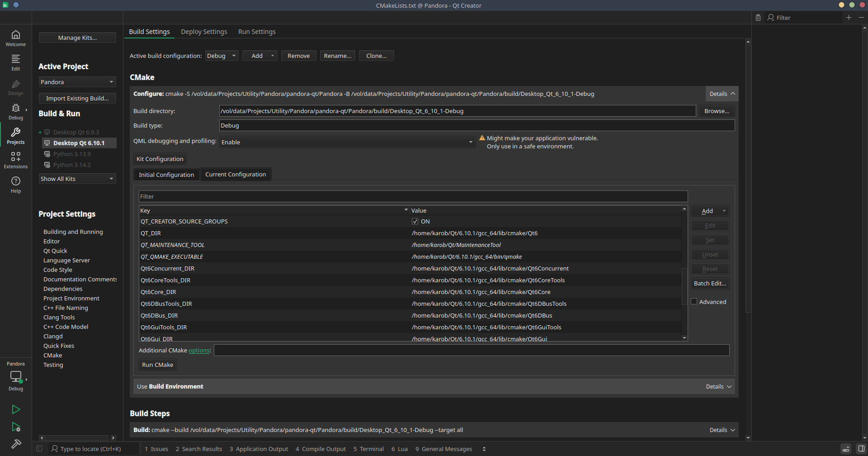The height and width of the screenshot is (456, 868).
Task: Enable the Advanced checkbox
Action: (694, 302)
